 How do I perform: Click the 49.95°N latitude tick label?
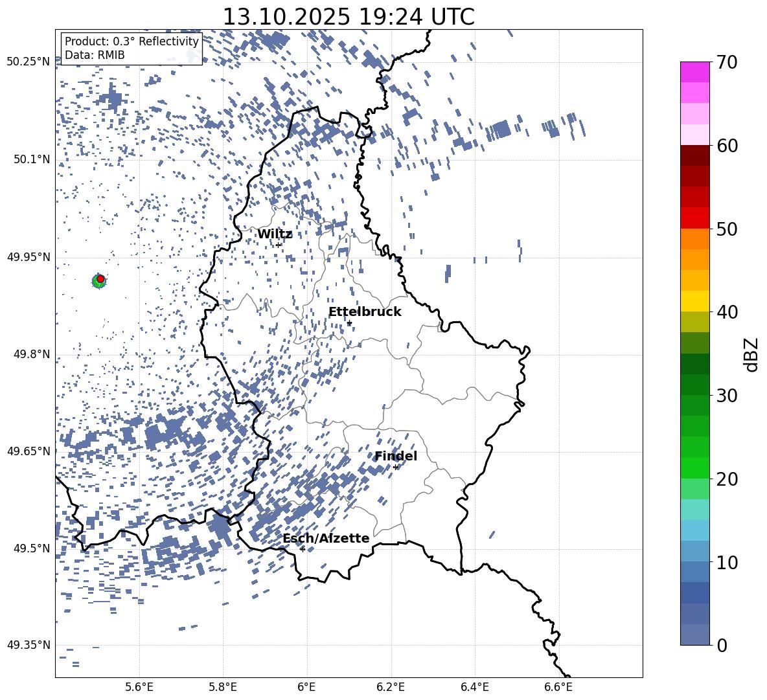coord(29,256)
